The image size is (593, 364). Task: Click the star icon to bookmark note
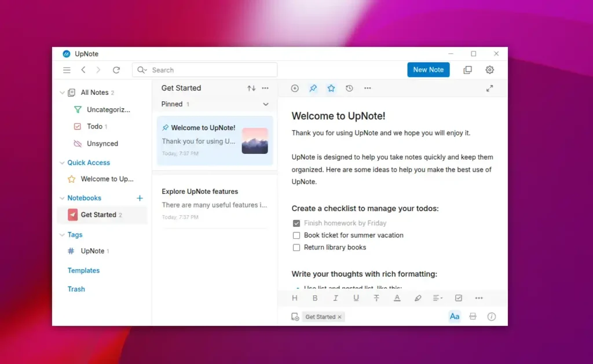point(331,89)
